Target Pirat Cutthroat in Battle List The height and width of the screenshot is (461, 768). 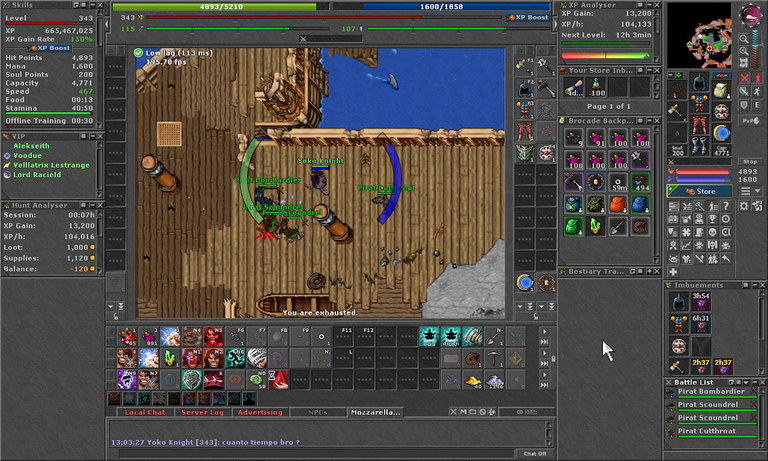click(x=711, y=432)
